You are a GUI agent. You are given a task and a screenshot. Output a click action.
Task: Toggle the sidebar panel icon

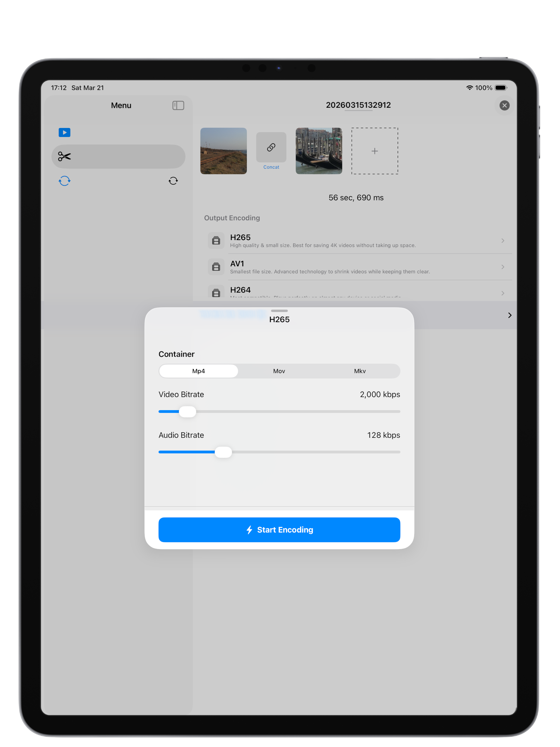point(178,105)
